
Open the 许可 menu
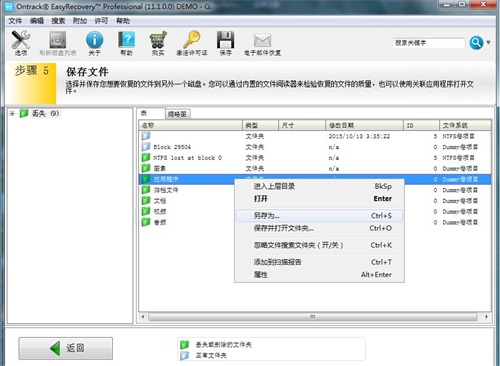[x=101, y=21]
